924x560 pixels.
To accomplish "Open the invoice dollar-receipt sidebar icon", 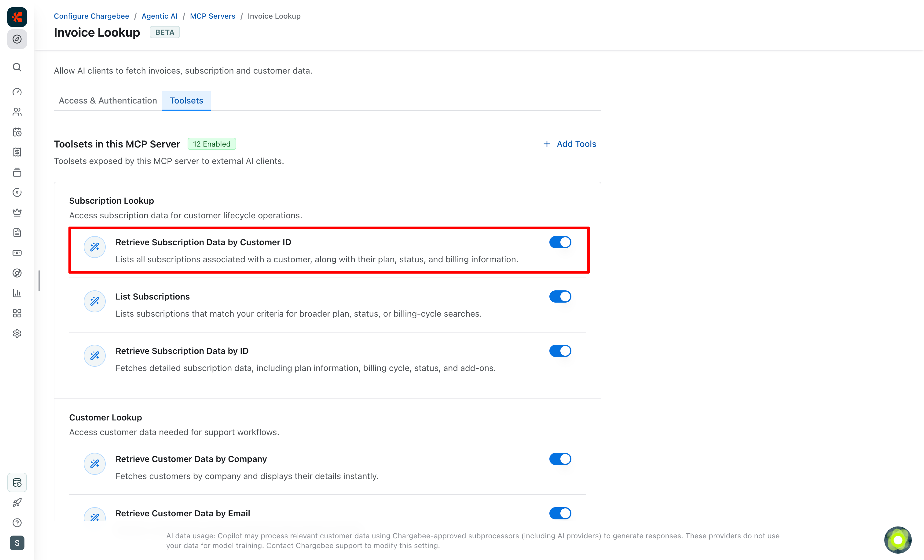I will tap(17, 152).
